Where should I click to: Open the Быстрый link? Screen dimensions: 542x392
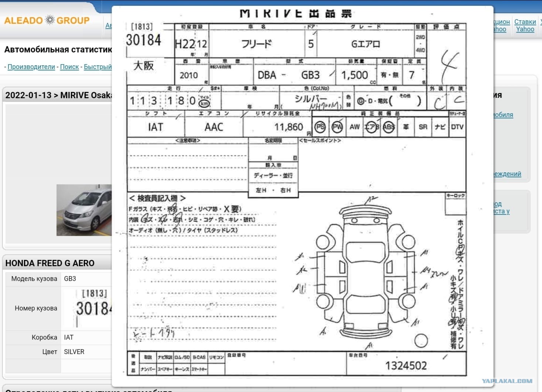coord(98,67)
